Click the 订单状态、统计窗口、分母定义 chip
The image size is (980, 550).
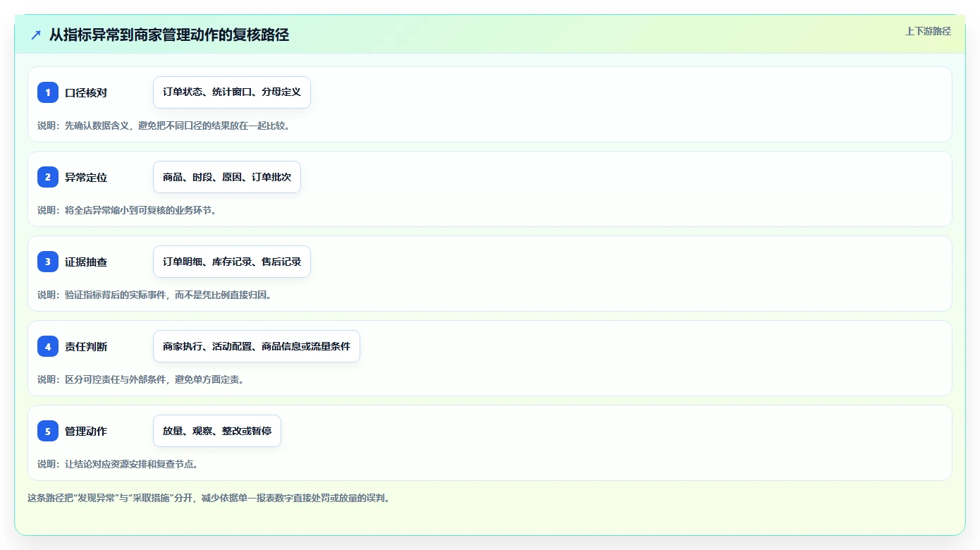(x=232, y=92)
